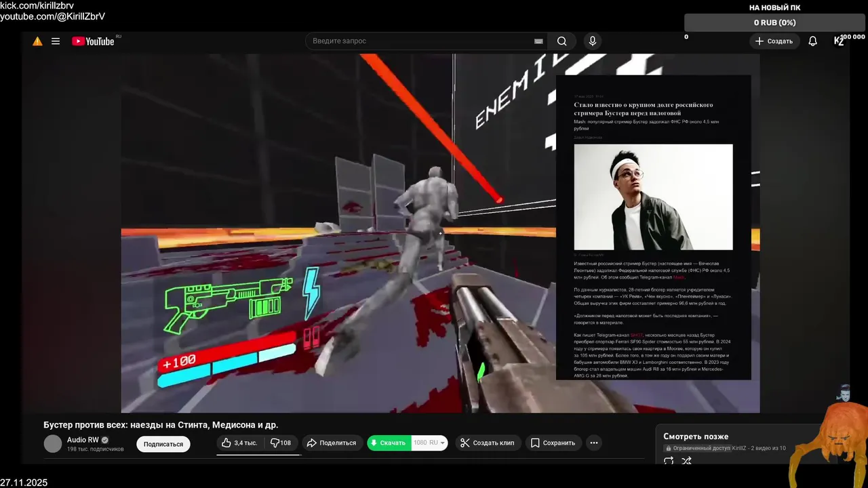Click the 'НА НОВЫЙ ПК' donation goal label
This screenshot has width=868, height=488.
click(x=774, y=8)
